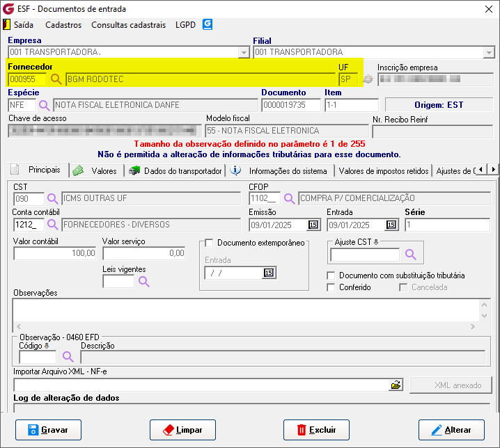This screenshot has height=448, width=500.
Task: Click the Alterar button
Action: click(451, 430)
